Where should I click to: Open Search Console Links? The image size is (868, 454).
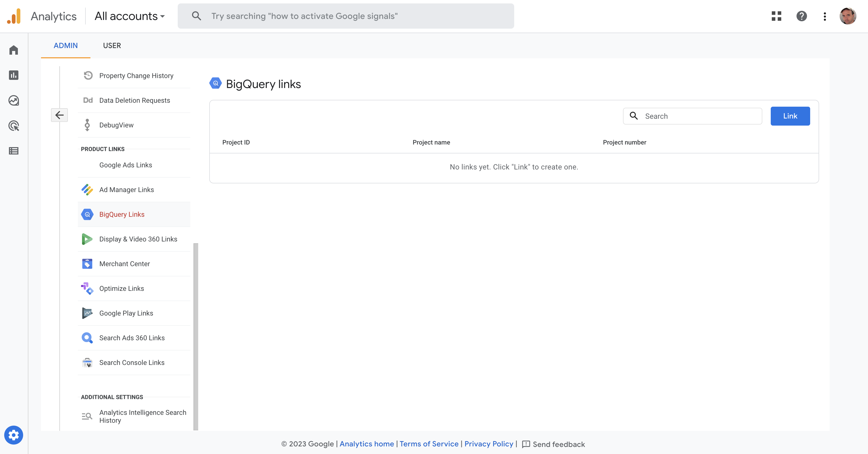pos(134,362)
